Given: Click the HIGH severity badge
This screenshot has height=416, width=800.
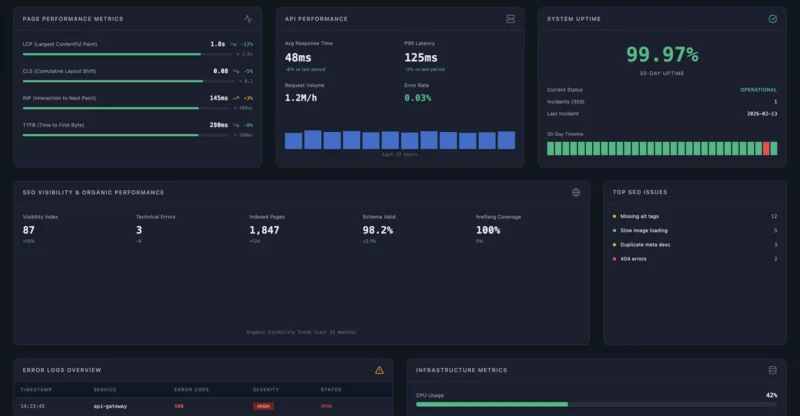Looking at the screenshot, I should pyautogui.click(x=263, y=406).
